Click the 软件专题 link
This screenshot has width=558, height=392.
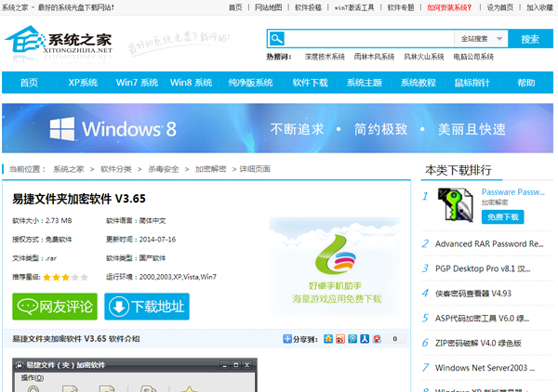(401, 7)
